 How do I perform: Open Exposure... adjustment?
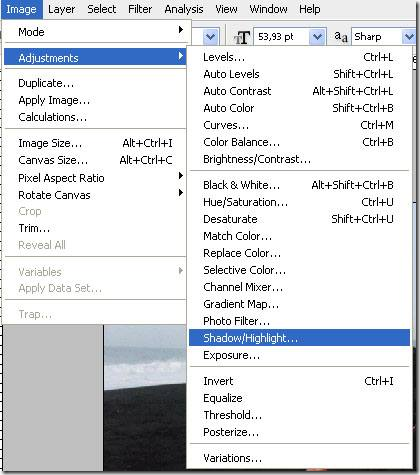(x=299, y=355)
